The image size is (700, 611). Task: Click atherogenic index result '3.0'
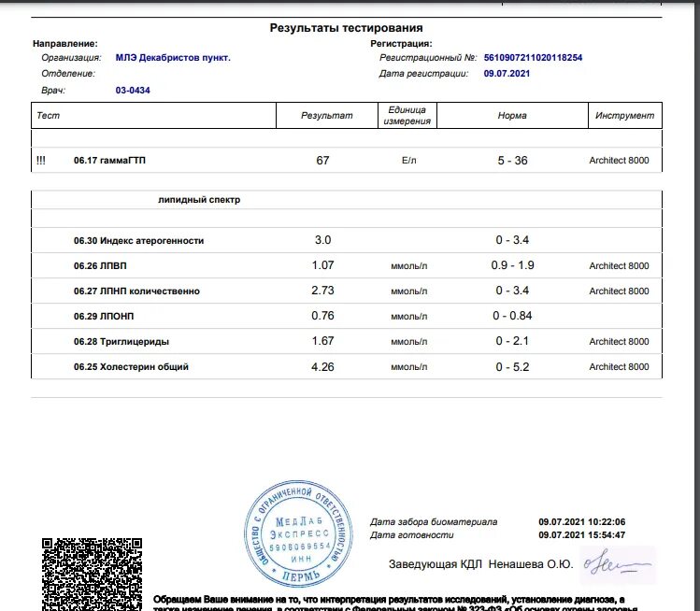click(322, 240)
